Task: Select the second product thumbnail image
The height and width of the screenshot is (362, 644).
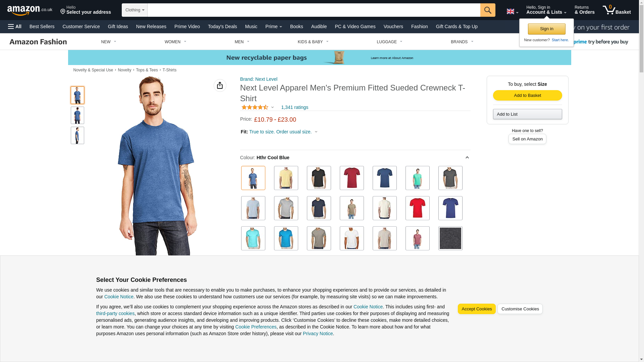Action: (77, 115)
